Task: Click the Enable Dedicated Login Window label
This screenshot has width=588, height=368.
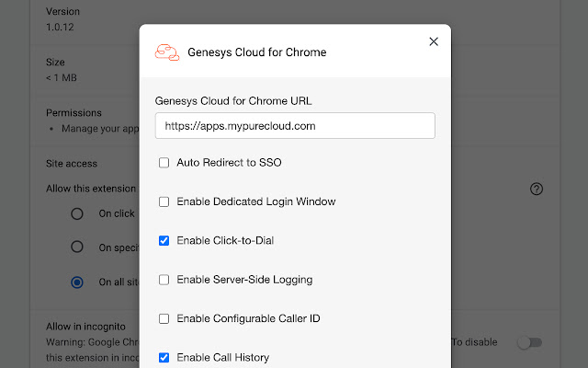Action: tap(255, 201)
